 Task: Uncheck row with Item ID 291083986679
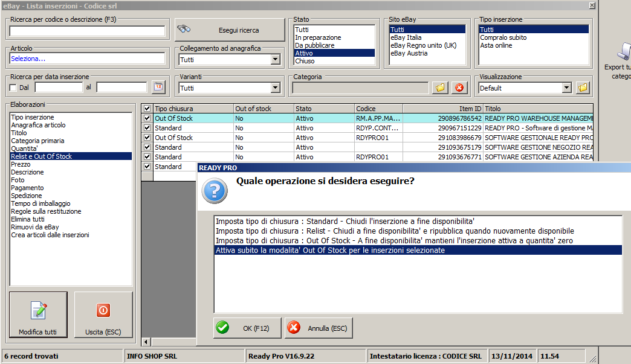click(x=147, y=138)
